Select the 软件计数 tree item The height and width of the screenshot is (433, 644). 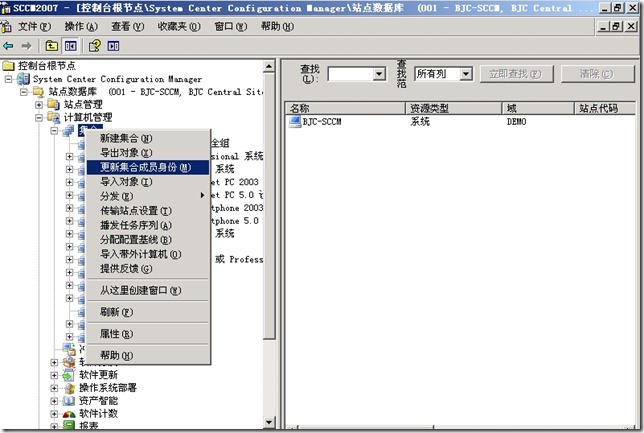(x=98, y=414)
